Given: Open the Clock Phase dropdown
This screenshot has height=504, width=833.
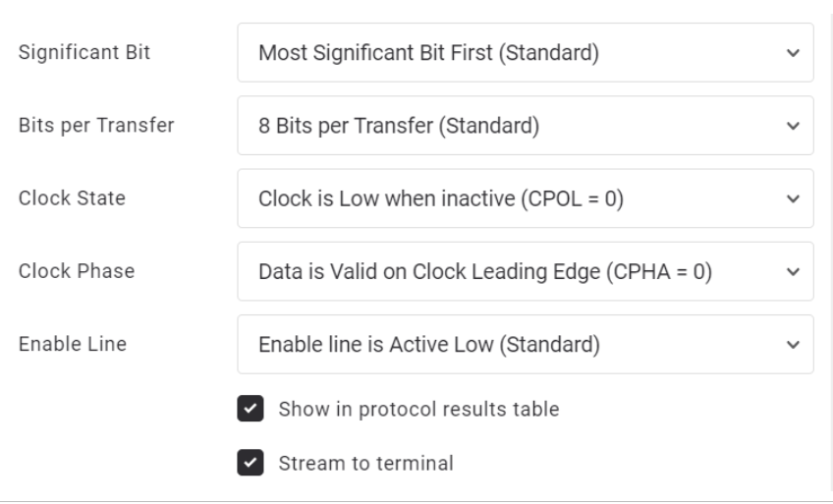Looking at the screenshot, I should point(525,271).
